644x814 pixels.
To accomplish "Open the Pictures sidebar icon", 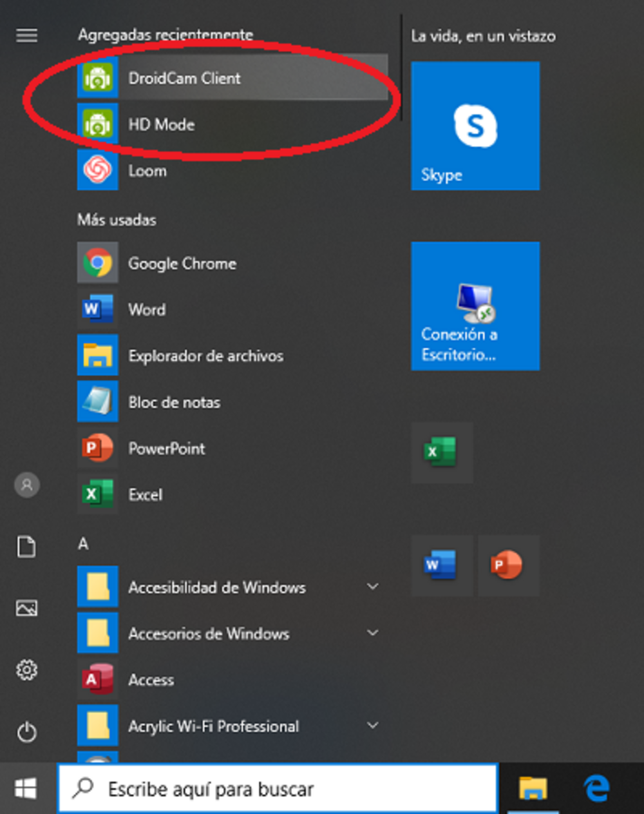I will coord(26,608).
